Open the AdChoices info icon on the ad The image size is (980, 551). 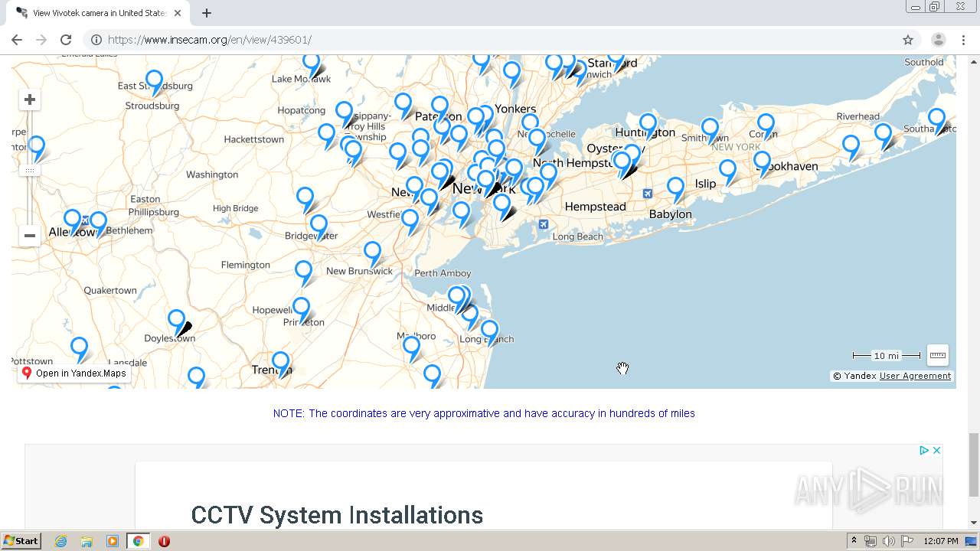[x=924, y=450]
